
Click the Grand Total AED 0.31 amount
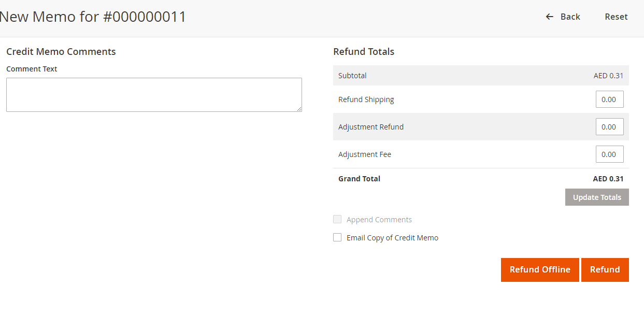tap(608, 179)
